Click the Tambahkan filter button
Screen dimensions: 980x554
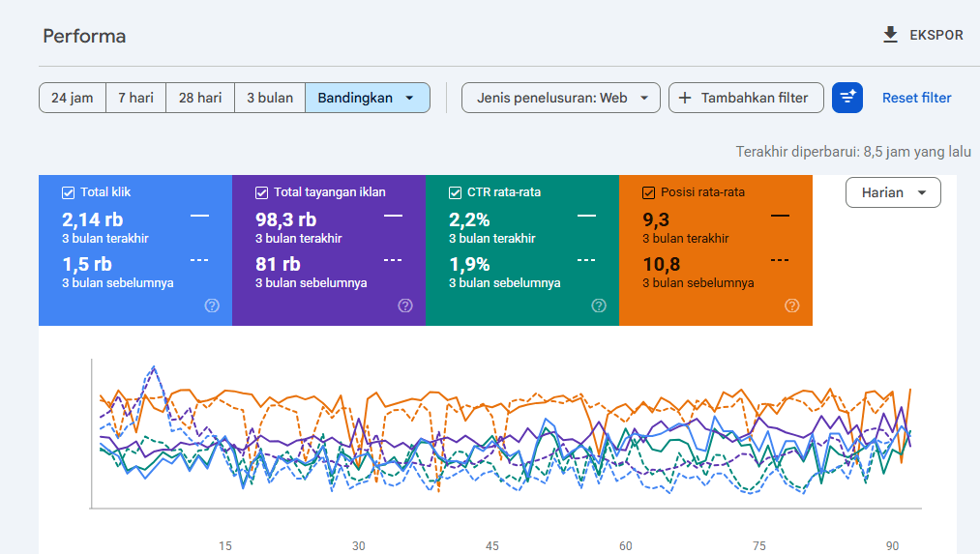point(746,98)
